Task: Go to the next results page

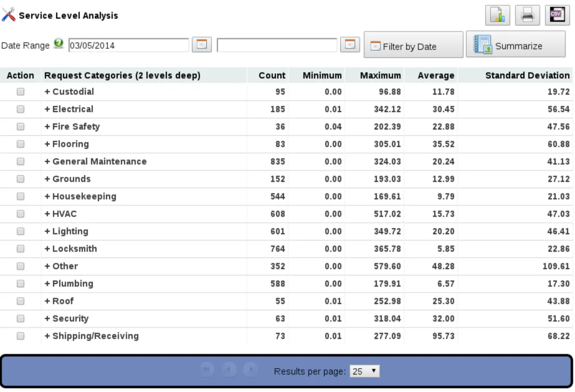Action: pos(250,370)
